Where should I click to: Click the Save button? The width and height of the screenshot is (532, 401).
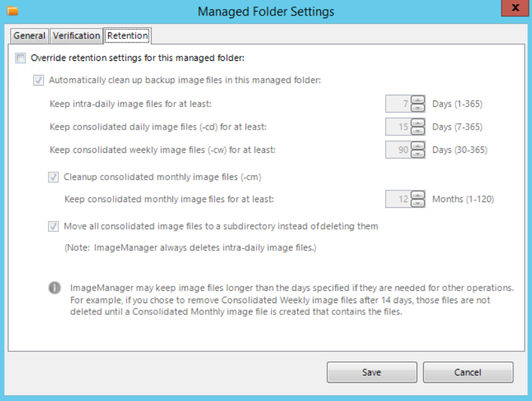point(371,372)
